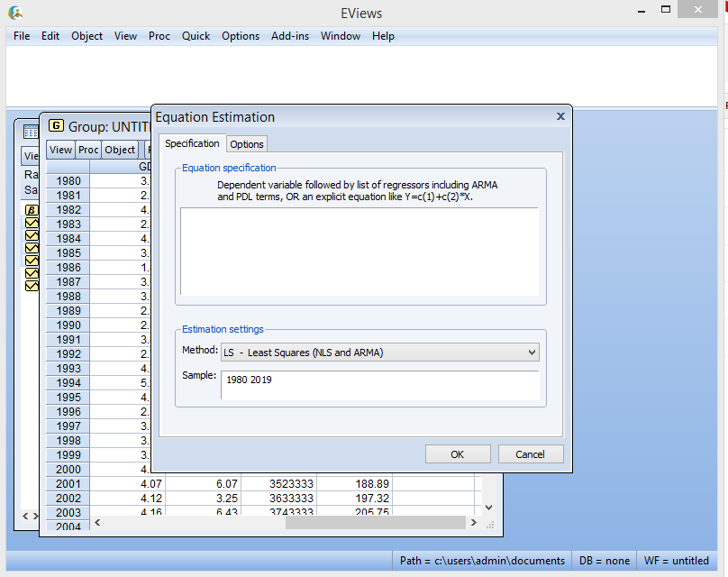
Task: Open the File menu
Action: coord(22,36)
